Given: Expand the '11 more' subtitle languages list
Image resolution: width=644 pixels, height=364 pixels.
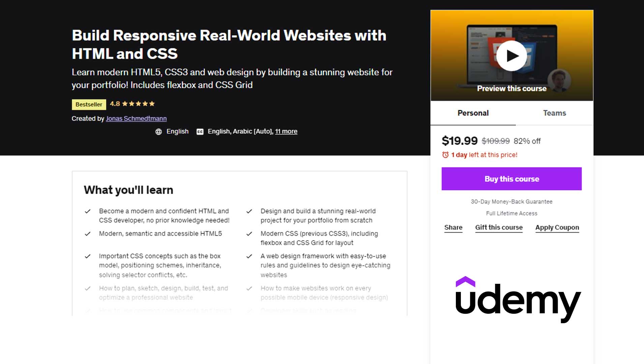Looking at the screenshot, I should pyautogui.click(x=286, y=131).
